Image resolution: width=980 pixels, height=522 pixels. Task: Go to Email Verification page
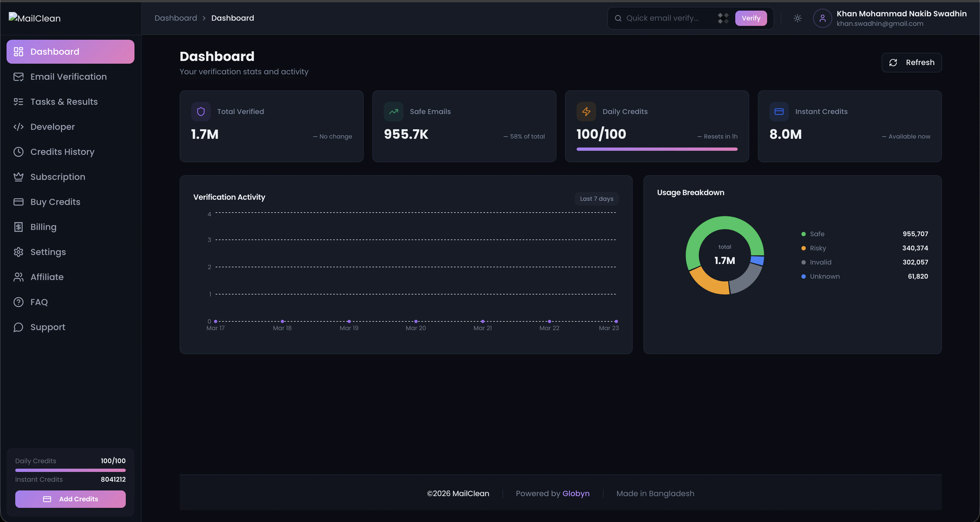pyautogui.click(x=69, y=77)
